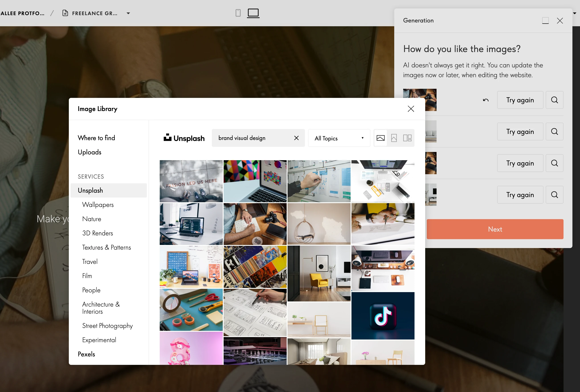
Task: Select blue poster workspace photo
Action: 191,267
